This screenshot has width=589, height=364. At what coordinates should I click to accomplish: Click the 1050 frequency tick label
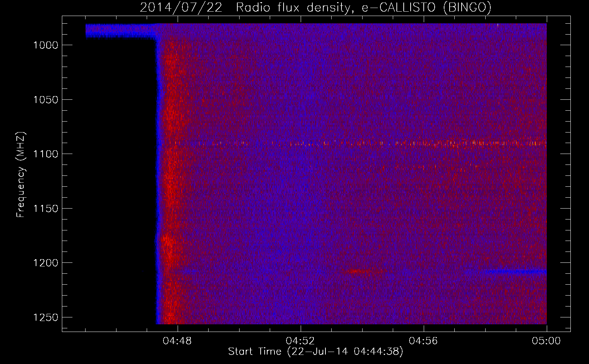46,100
